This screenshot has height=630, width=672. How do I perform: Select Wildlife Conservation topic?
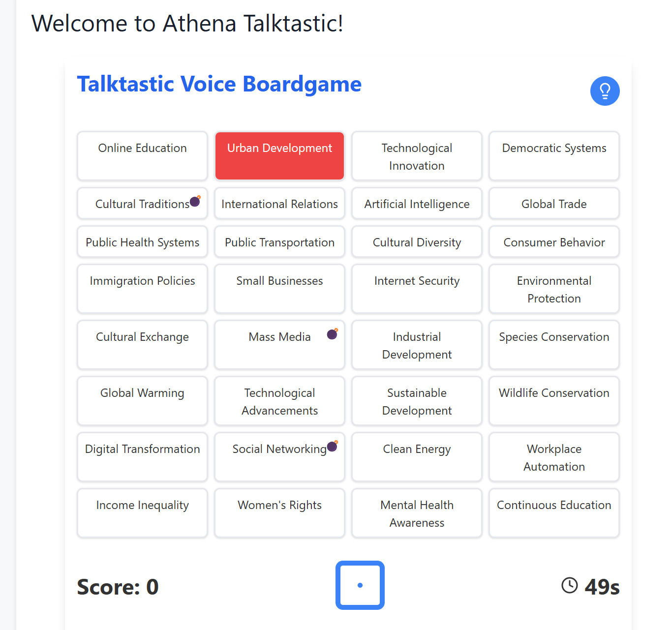coord(554,400)
